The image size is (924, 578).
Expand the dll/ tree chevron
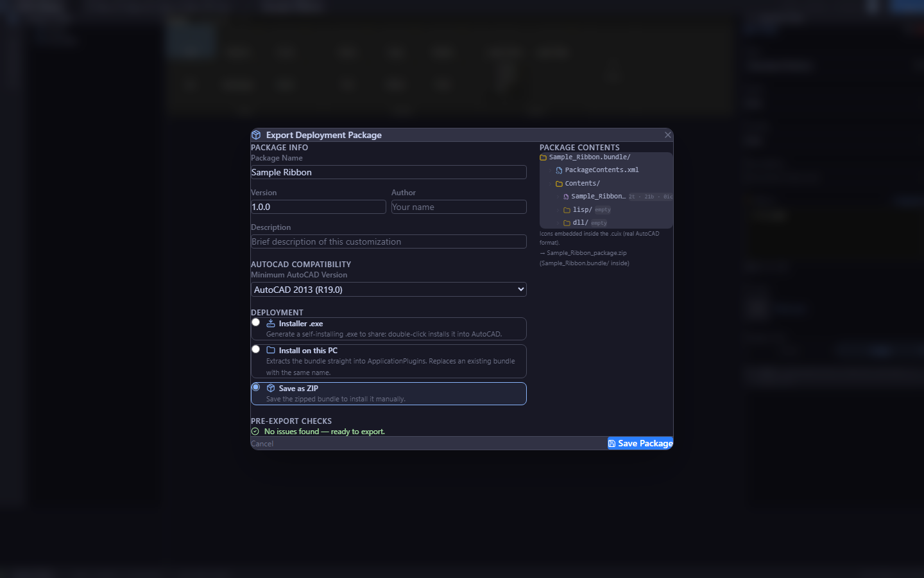coord(558,223)
